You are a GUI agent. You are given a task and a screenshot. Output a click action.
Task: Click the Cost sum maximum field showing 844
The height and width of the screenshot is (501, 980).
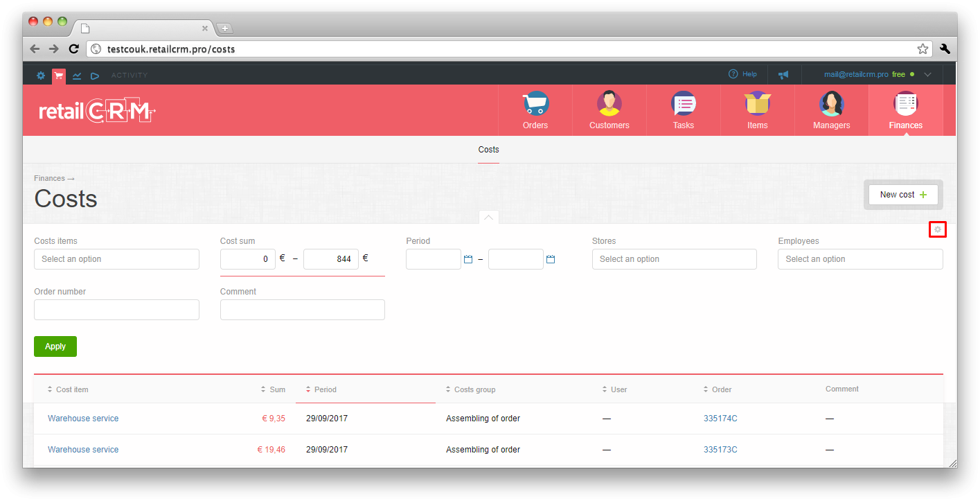(x=331, y=259)
